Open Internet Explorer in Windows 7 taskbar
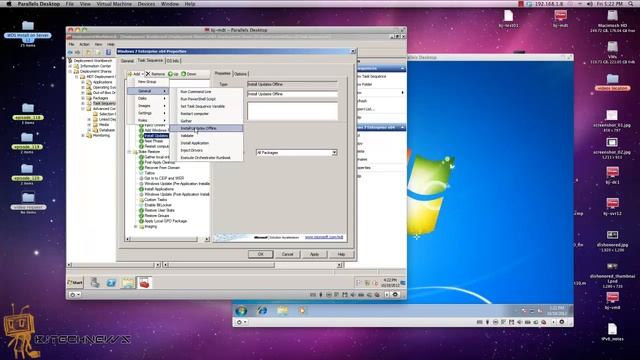Screen dimensions: 640x360 coord(262,311)
